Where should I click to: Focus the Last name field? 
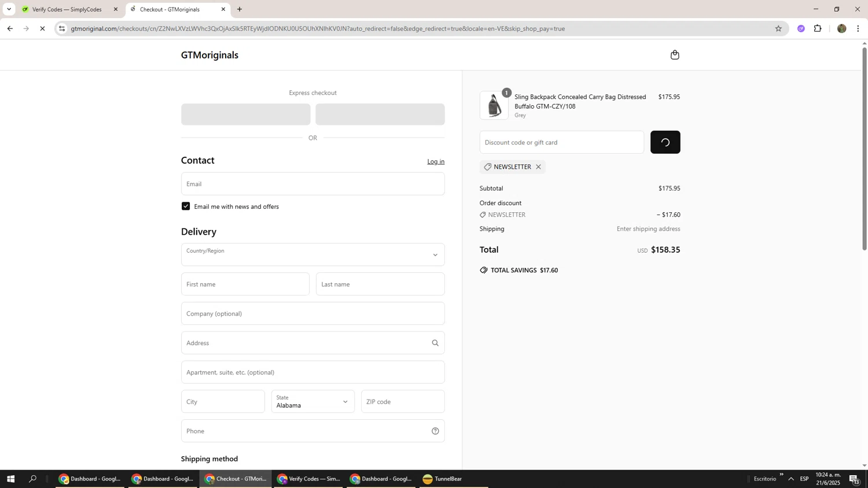click(380, 284)
